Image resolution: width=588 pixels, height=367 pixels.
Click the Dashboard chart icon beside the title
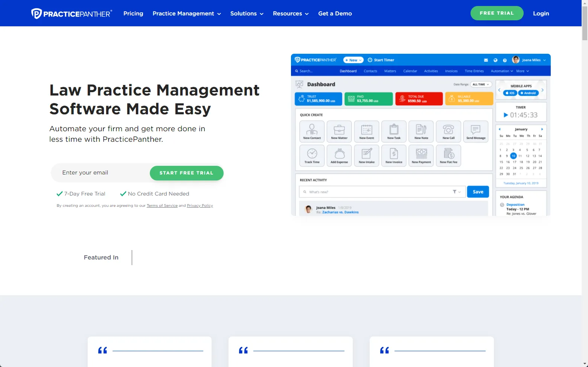tap(300, 84)
